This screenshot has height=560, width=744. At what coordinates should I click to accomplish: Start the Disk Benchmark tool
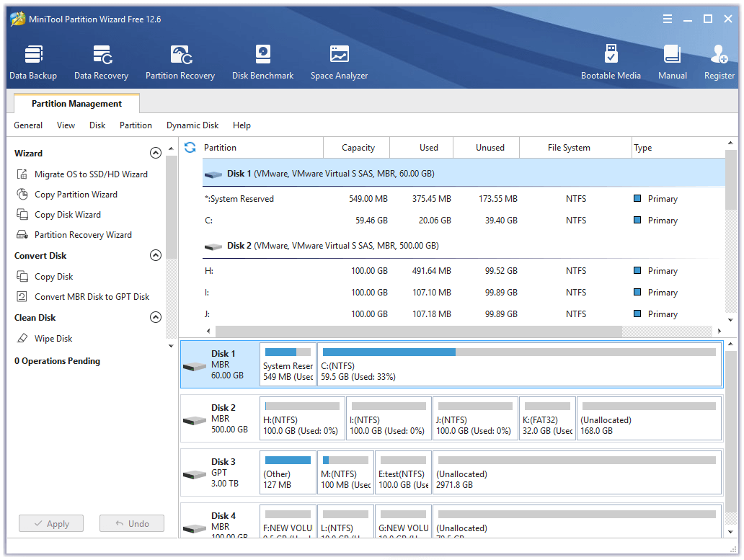[263, 62]
